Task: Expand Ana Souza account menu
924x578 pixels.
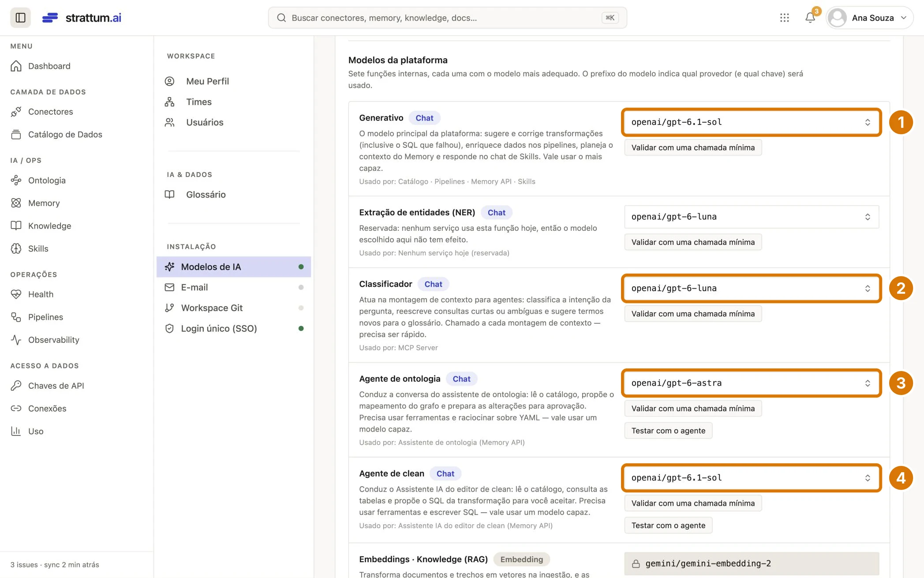Action: (869, 18)
